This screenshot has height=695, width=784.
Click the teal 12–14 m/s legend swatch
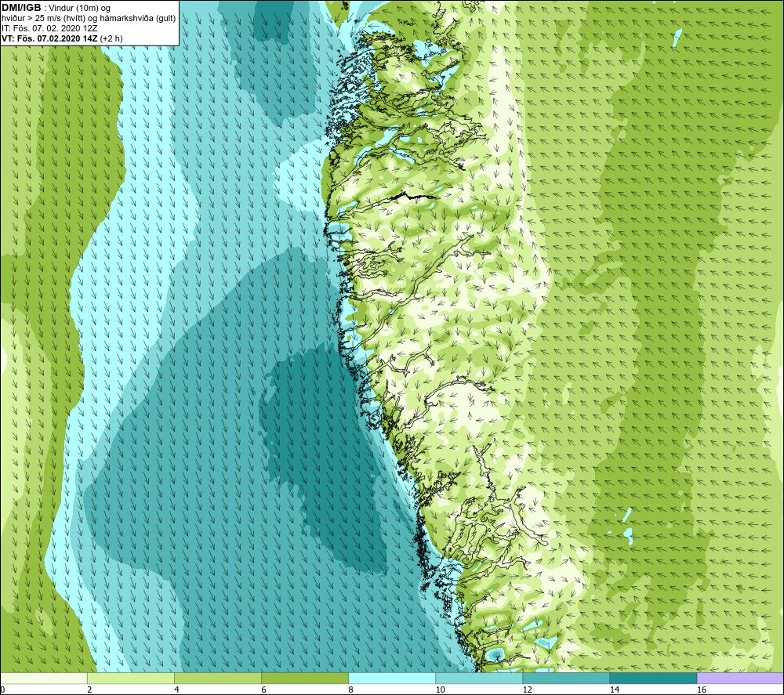[x=566, y=678]
